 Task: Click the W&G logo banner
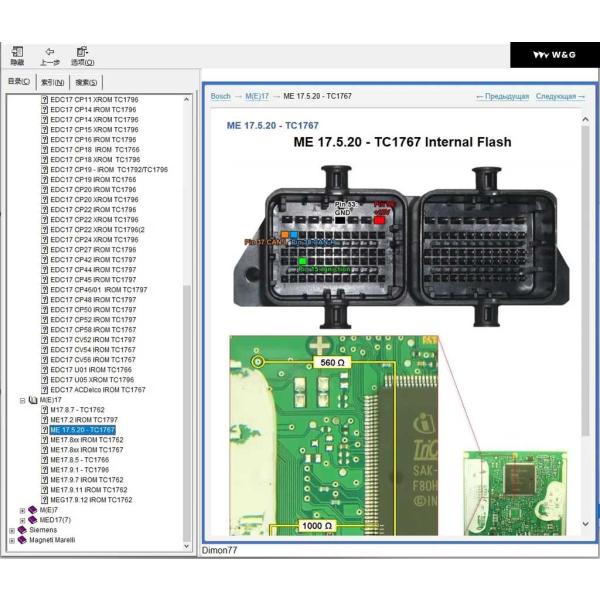[554, 55]
